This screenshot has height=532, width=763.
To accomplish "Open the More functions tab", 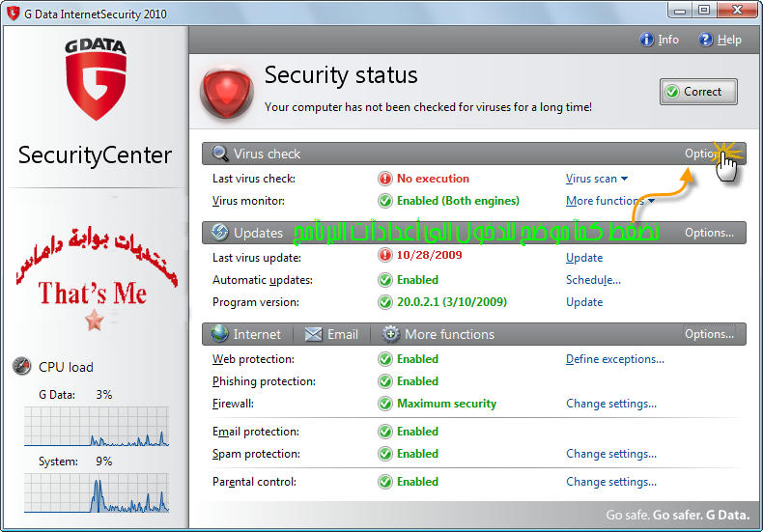I will click(x=438, y=334).
